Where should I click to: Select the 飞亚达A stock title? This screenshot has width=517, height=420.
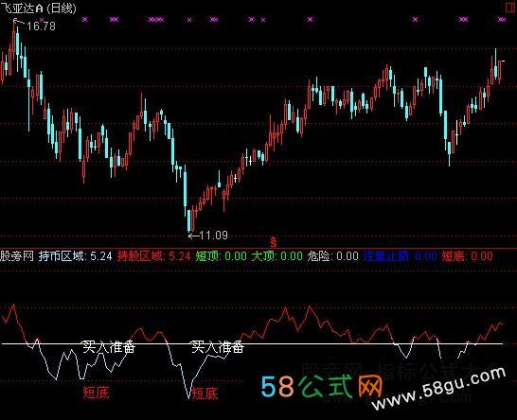pyautogui.click(x=22, y=8)
